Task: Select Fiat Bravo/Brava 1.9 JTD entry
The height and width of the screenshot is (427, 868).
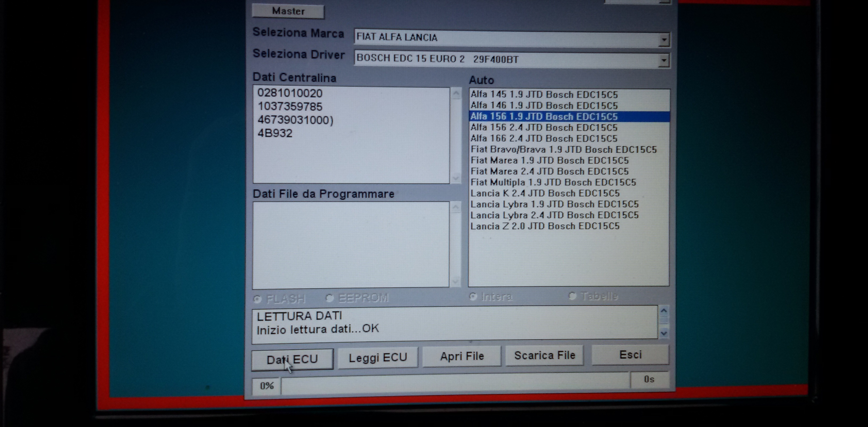Action: pyautogui.click(x=569, y=149)
